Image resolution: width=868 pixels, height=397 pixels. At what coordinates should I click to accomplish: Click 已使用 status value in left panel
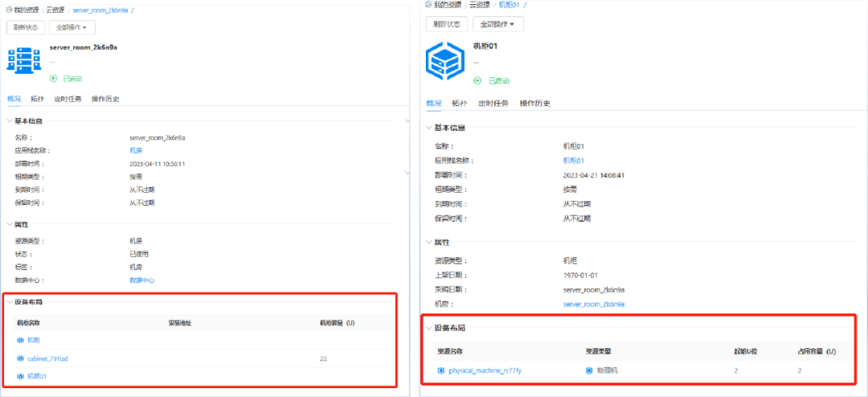139,254
